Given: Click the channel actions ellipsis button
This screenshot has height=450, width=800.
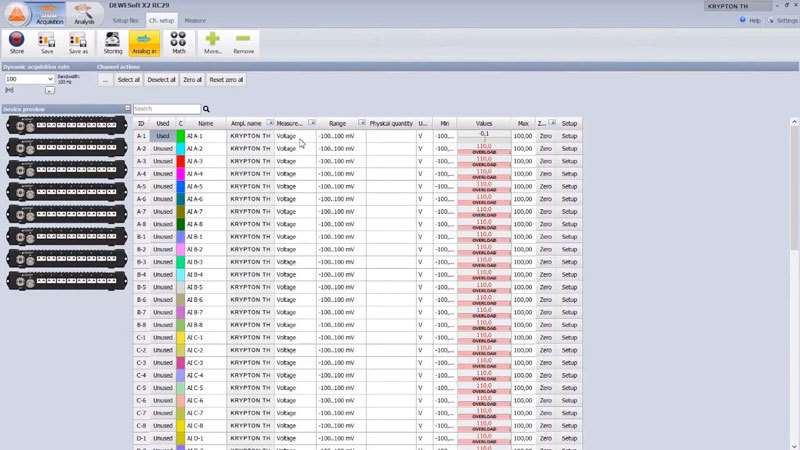Looking at the screenshot, I should pos(105,80).
